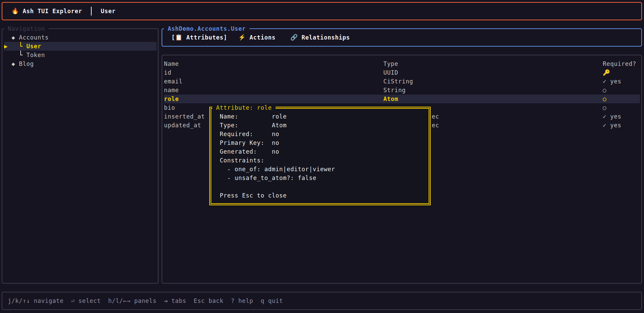Viewport: 644px width, 313px height.
Task: Click the yellow Atom type cell in table
Action: click(x=390, y=99)
